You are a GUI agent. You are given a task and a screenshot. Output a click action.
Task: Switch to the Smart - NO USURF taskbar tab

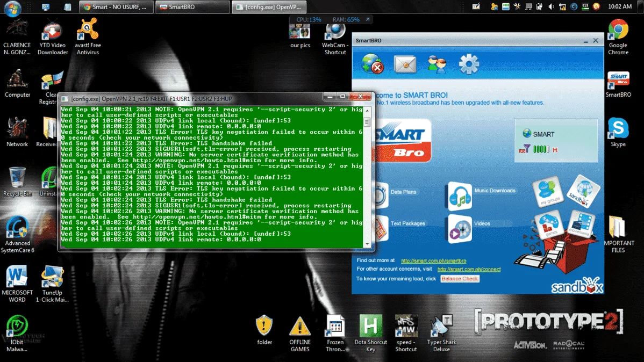(116, 7)
